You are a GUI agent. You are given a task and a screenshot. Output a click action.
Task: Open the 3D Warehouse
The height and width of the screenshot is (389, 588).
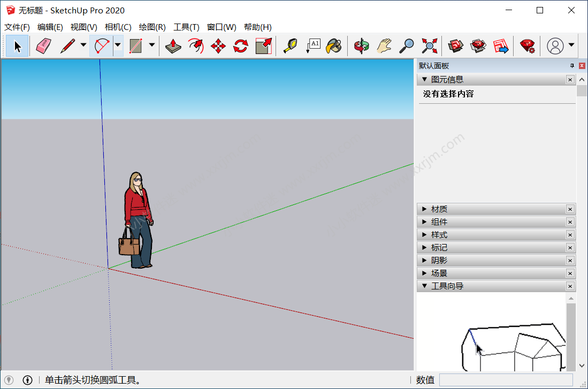(456, 46)
